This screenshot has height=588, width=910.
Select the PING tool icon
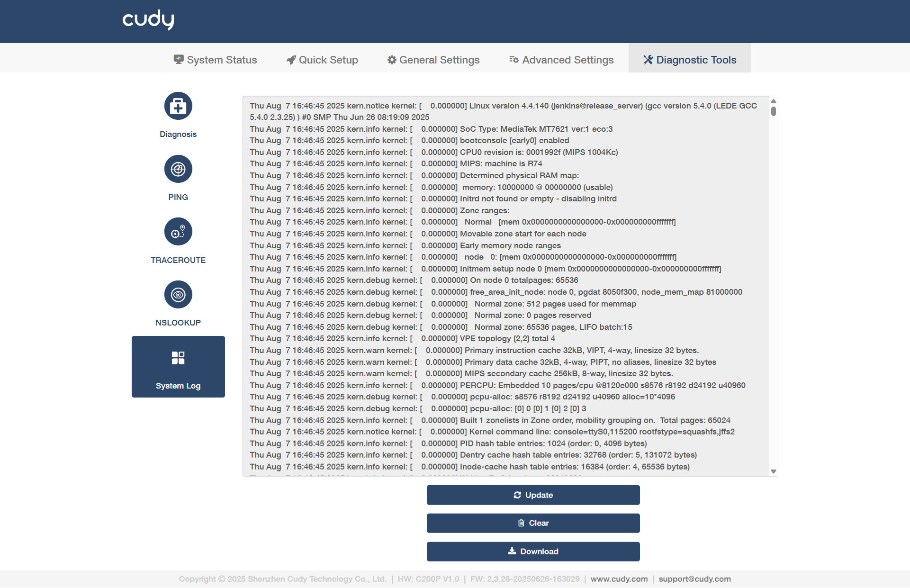point(178,169)
